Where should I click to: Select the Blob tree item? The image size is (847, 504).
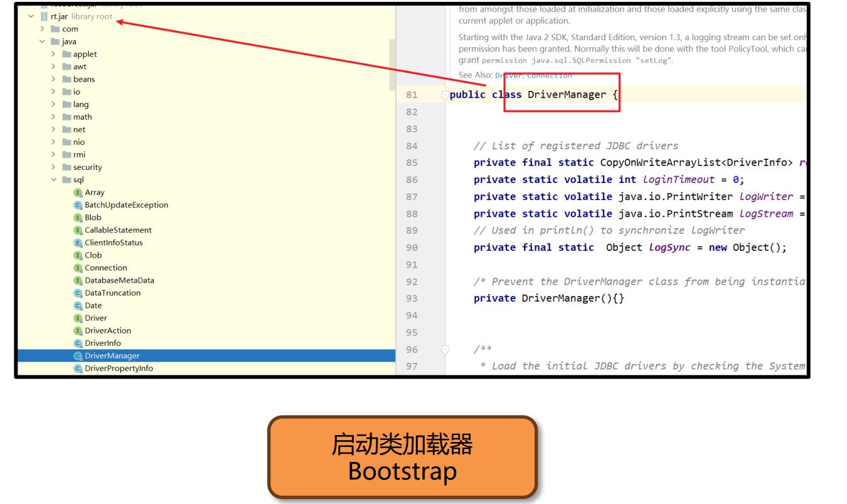[93, 218]
